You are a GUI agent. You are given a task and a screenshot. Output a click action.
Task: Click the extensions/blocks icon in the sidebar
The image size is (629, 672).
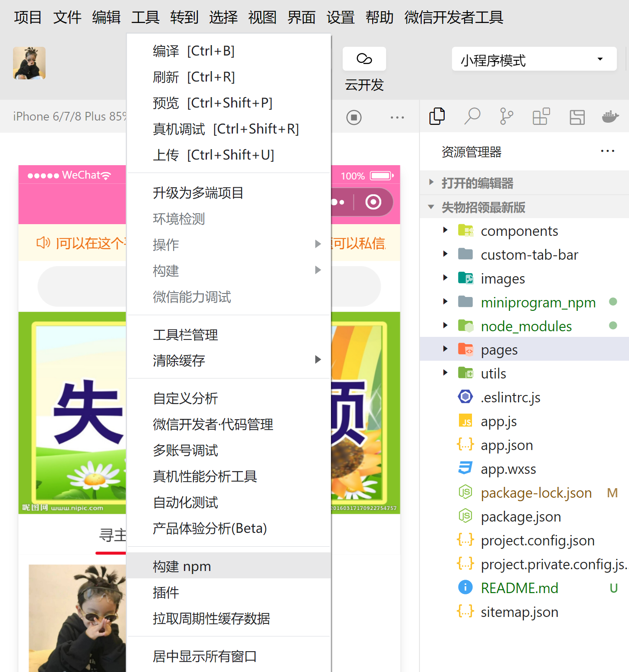(541, 116)
